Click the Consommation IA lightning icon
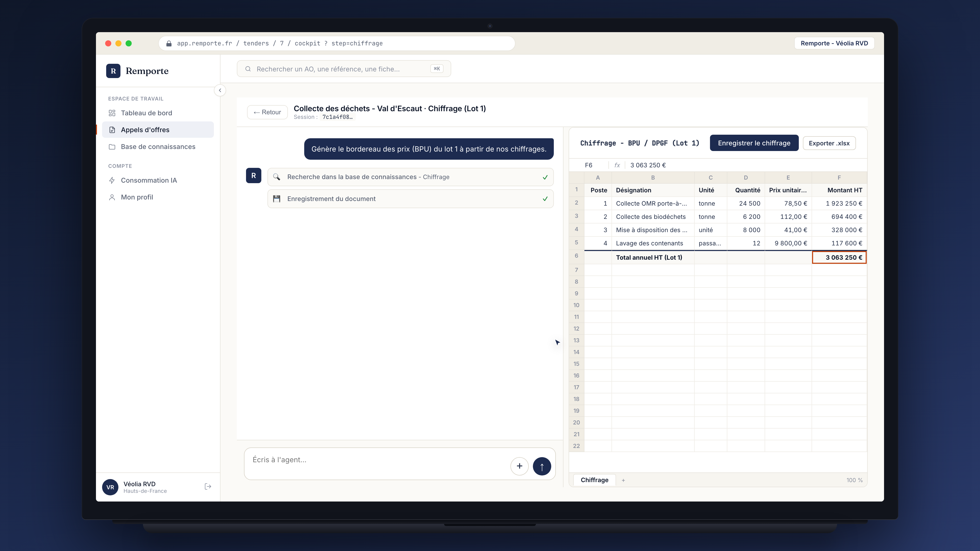This screenshot has width=980, height=551. tap(112, 180)
